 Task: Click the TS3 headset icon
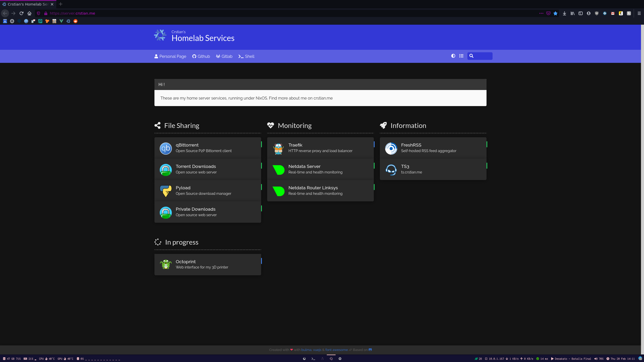click(391, 170)
